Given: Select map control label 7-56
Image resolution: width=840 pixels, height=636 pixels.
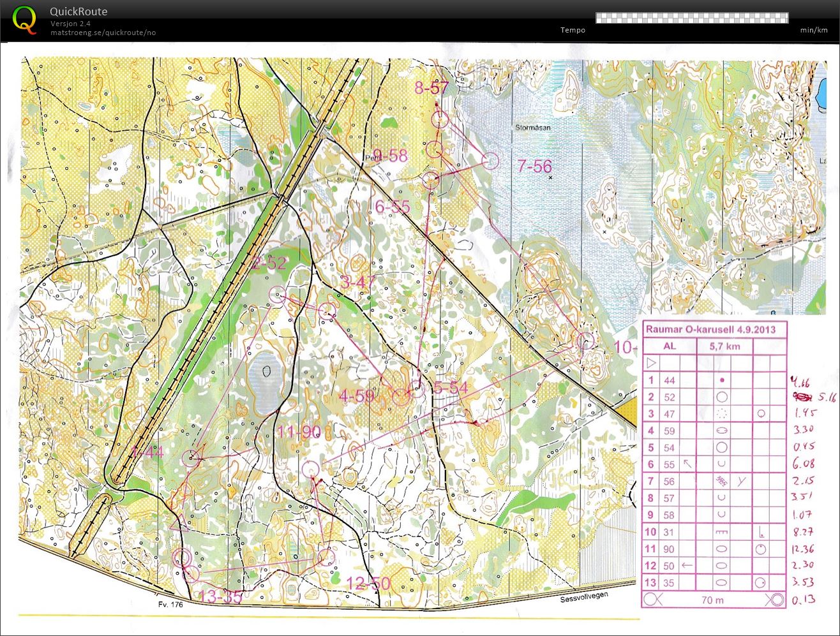Looking at the screenshot, I should [534, 166].
